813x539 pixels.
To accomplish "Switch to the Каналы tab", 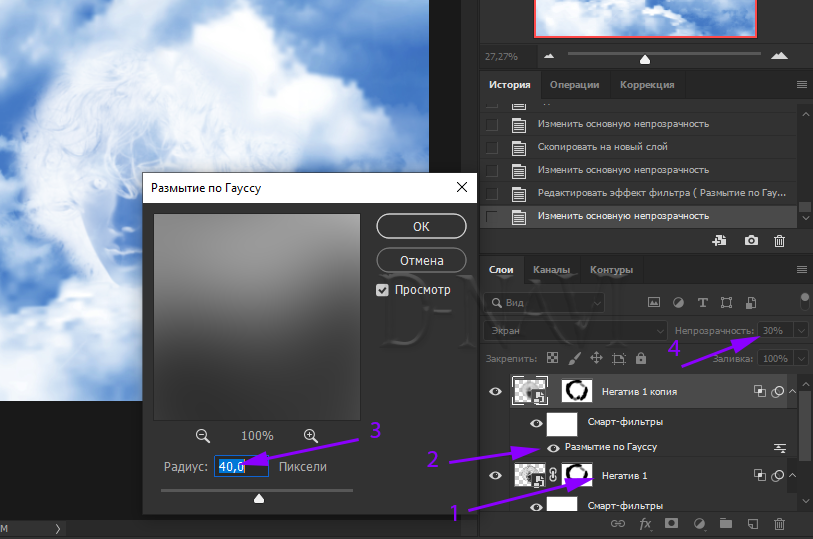I will click(551, 270).
